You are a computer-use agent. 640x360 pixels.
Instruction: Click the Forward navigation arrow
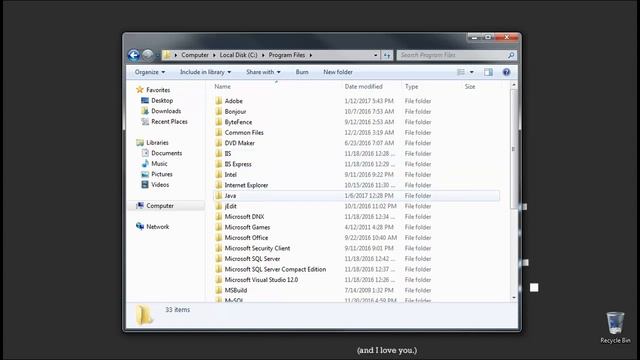148,55
